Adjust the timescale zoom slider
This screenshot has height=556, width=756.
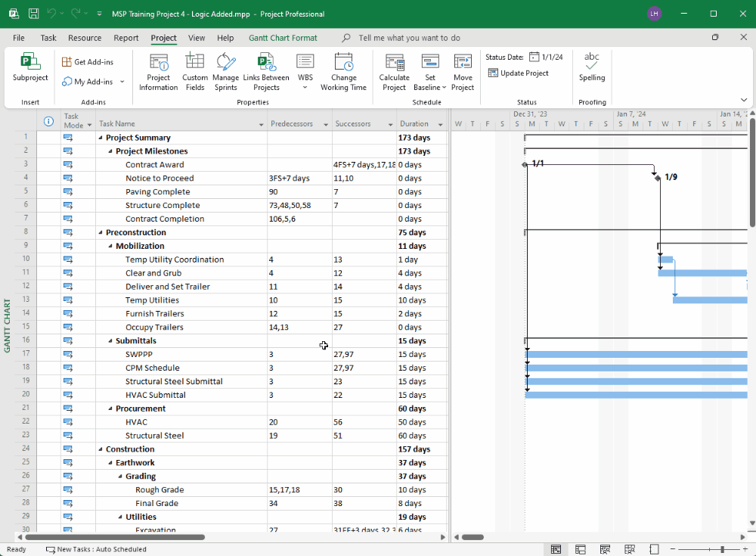(722, 549)
